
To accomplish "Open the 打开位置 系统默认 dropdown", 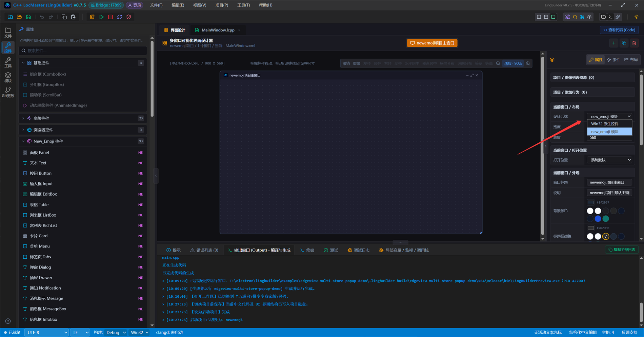I will (x=609, y=160).
